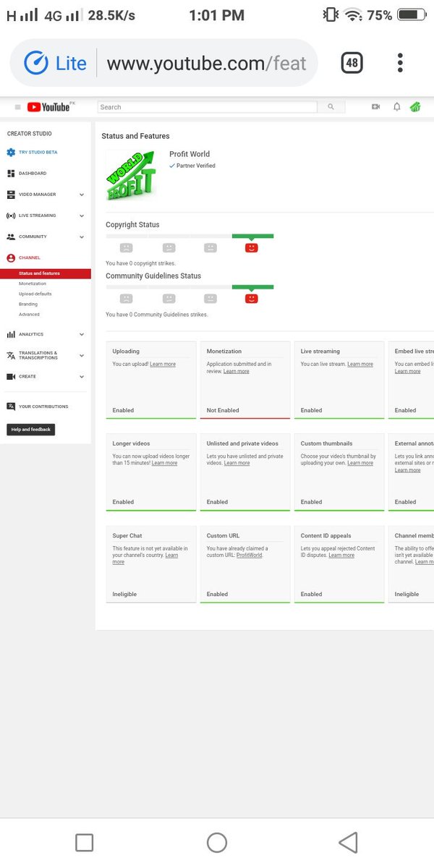Open the YouTube hamburger guide menu
The height and width of the screenshot is (868, 434).
[17, 107]
